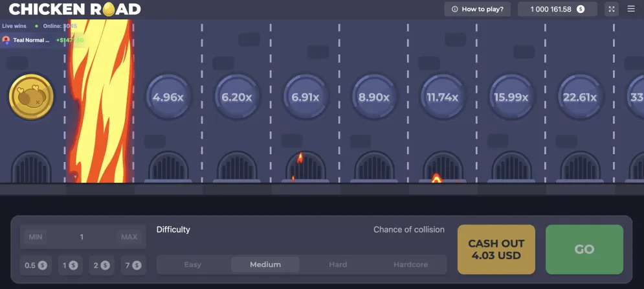Click the sewer grate under 6.91x
The width and height of the screenshot is (644, 289).
305,167
